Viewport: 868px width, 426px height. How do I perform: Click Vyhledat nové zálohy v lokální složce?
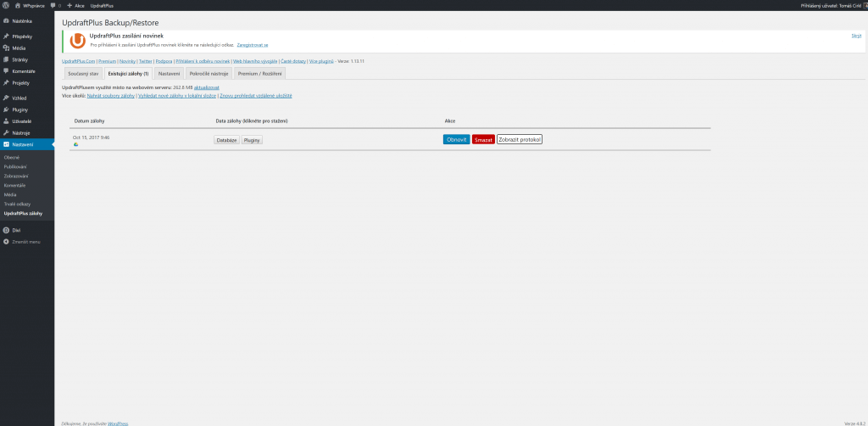(177, 96)
